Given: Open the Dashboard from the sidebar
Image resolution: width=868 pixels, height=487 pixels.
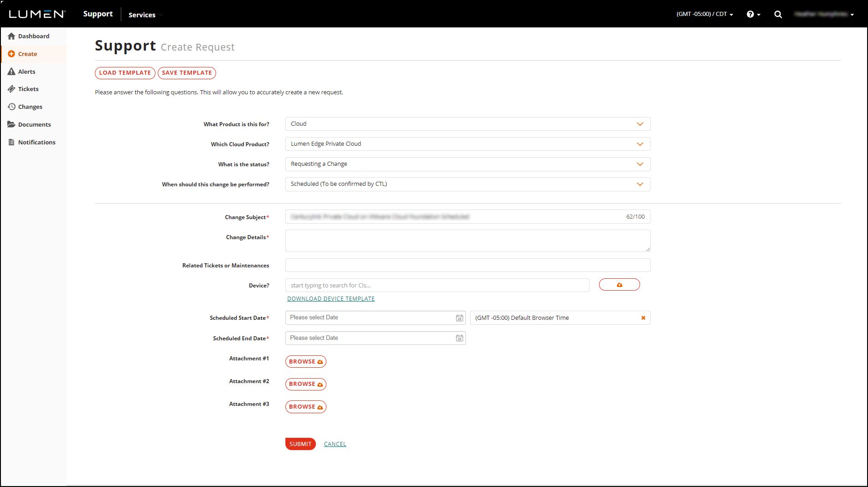Looking at the screenshot, I should click(x=34, y=36).
